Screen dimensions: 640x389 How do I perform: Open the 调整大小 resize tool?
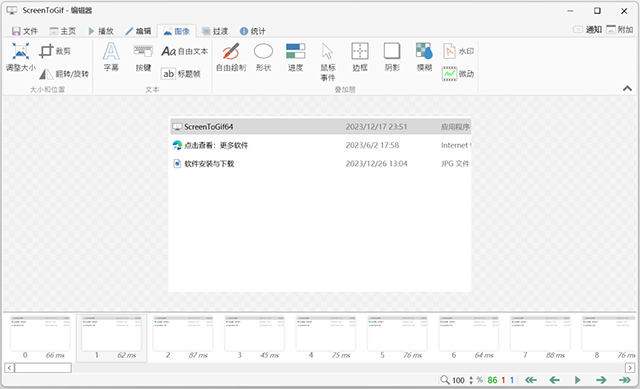tap(20, 57)
